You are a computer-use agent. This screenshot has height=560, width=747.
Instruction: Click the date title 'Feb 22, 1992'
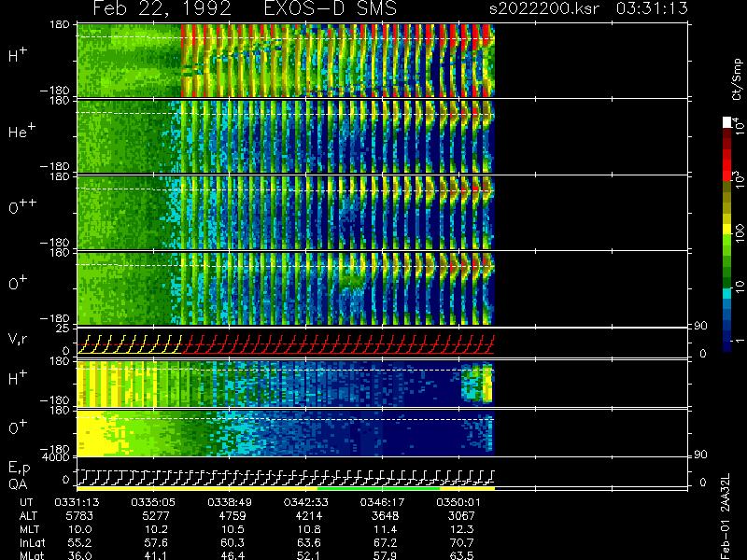tap(162, 9)
